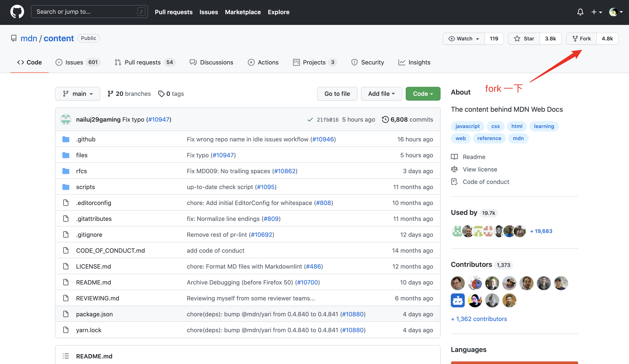Open the notifications bell
This screenshot has width=629, height=364.
580,12
